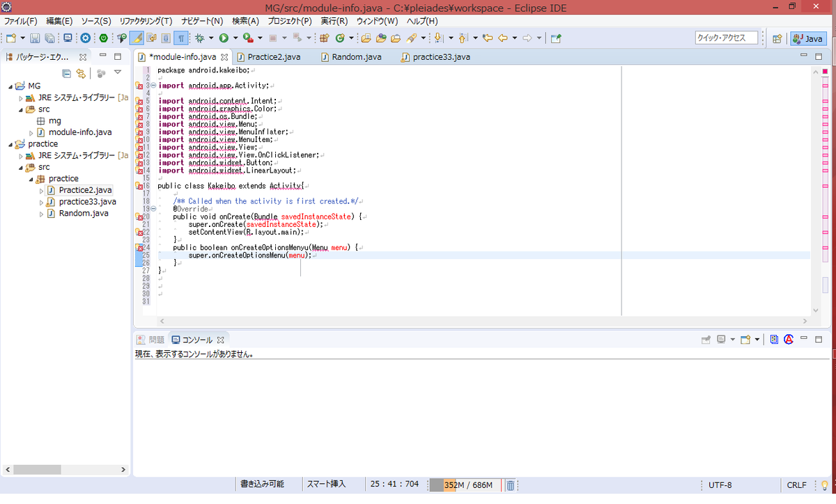Screen dimensions: 836x504
Task: Open the ナビゲート(N) menu
Action: tap(202, 21)
